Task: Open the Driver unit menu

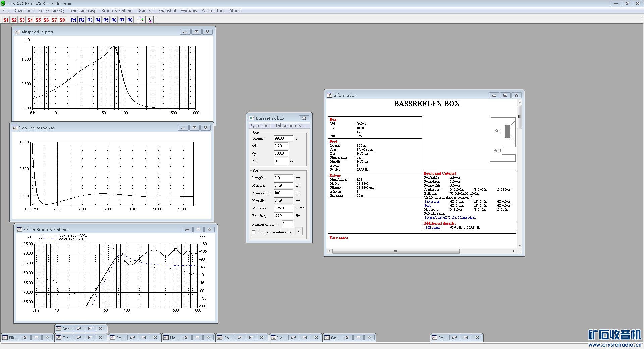Action: click(x=23, y=11)
